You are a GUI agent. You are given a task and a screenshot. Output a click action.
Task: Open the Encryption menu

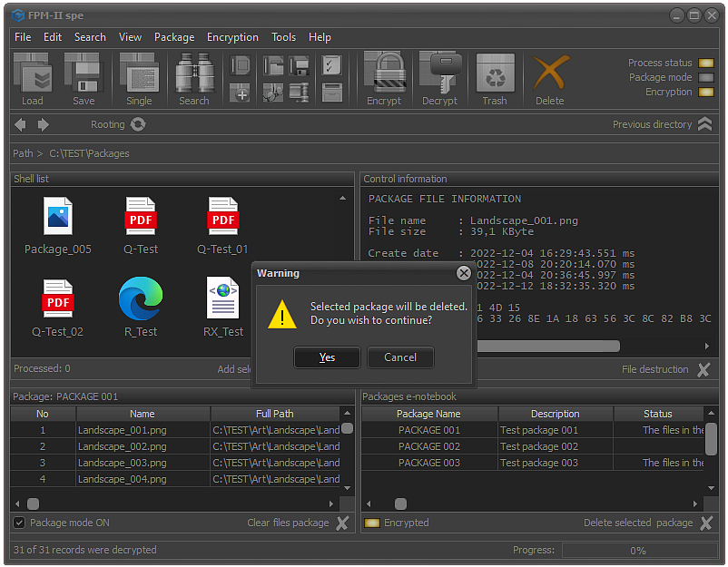tap(232, 37)
